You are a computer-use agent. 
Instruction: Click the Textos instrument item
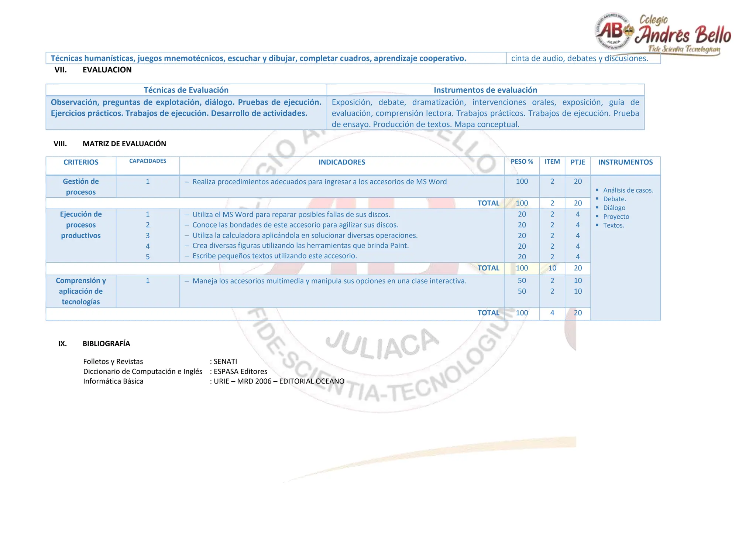[x=614, y=225]
